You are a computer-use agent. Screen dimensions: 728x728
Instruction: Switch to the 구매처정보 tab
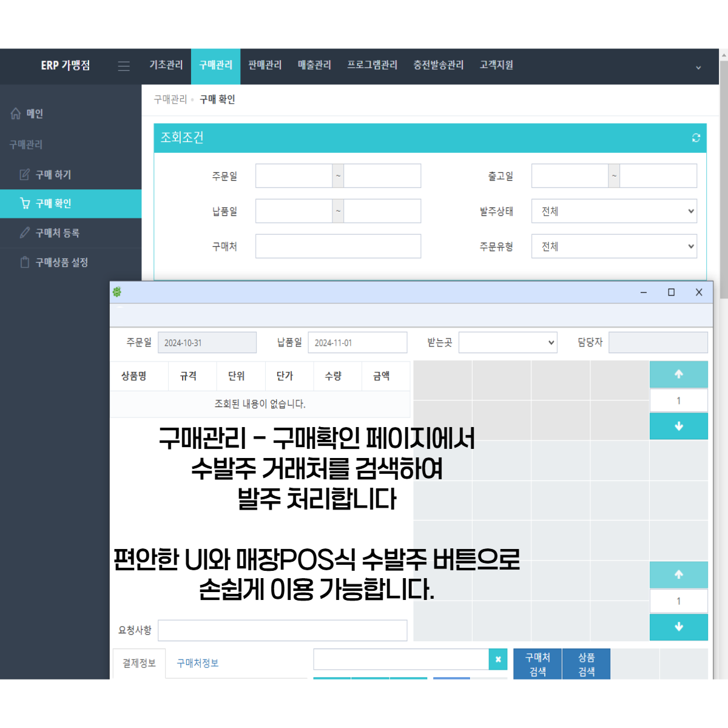(x=198, y=664)
